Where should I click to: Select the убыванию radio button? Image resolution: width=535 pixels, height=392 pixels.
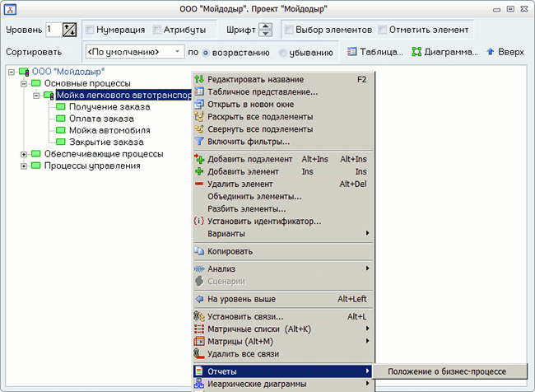(x=282, y=53)
